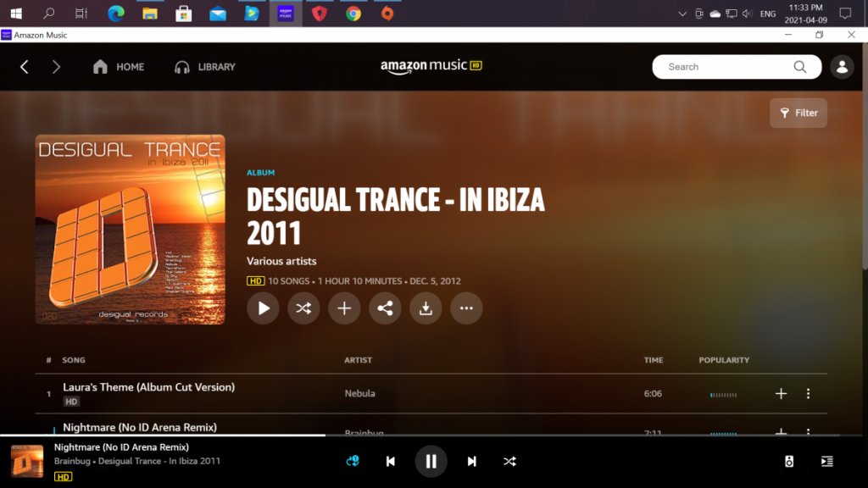Show hidden system tray icons
Screen dimensions: 868x488
click(x=682, y=14)
